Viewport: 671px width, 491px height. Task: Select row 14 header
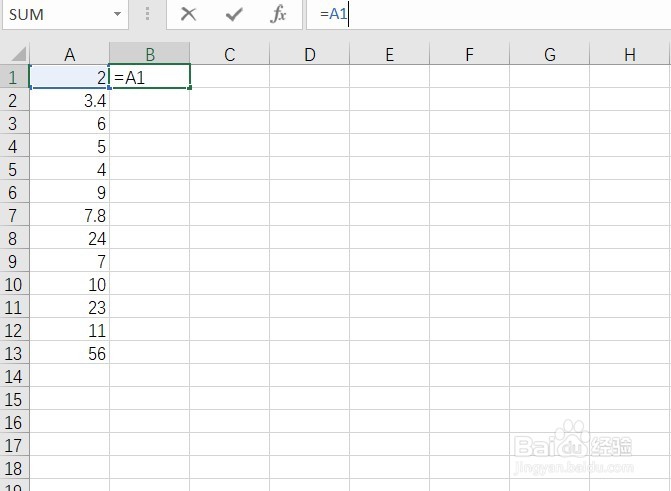14,377
